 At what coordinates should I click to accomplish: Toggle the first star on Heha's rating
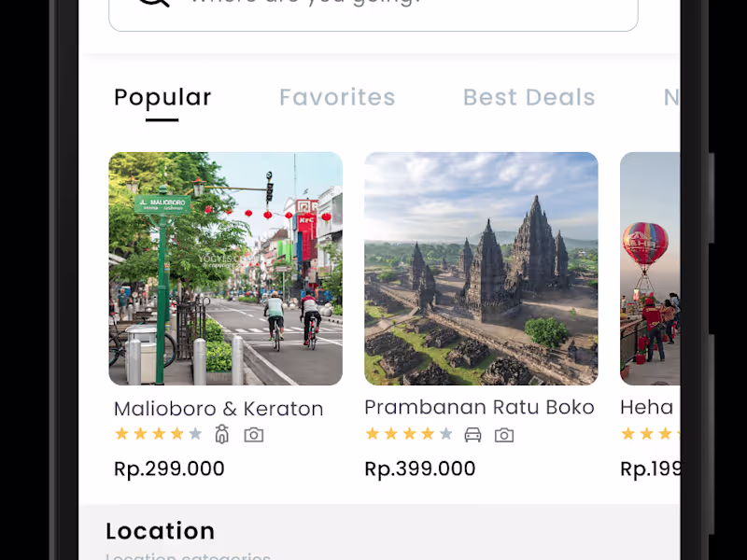pyautogui.click(x=627, y=433)
